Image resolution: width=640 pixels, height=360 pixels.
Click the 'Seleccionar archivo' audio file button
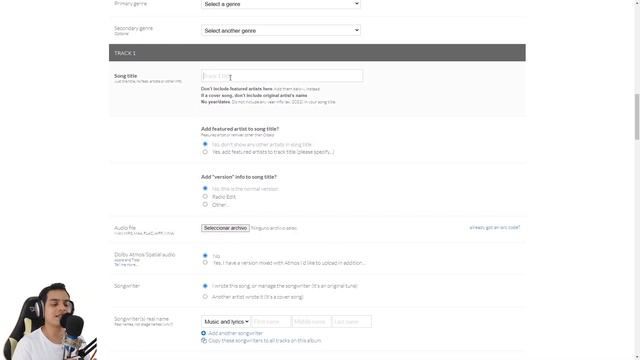(225, 228)
